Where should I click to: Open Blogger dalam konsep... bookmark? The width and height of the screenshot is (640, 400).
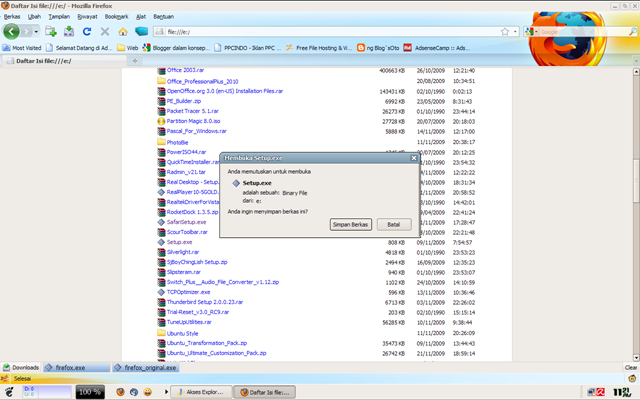(176, 48)
